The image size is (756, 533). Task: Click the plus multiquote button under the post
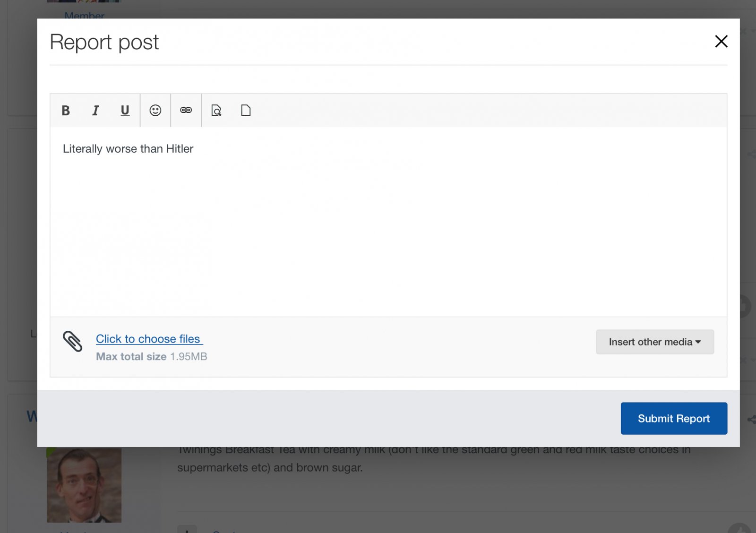click(x=187, y=529)
